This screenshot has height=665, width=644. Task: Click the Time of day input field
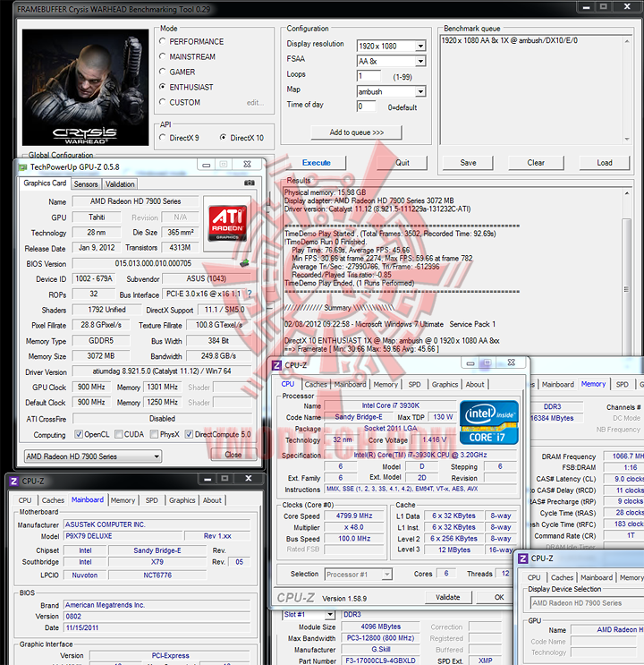point(366,107)
